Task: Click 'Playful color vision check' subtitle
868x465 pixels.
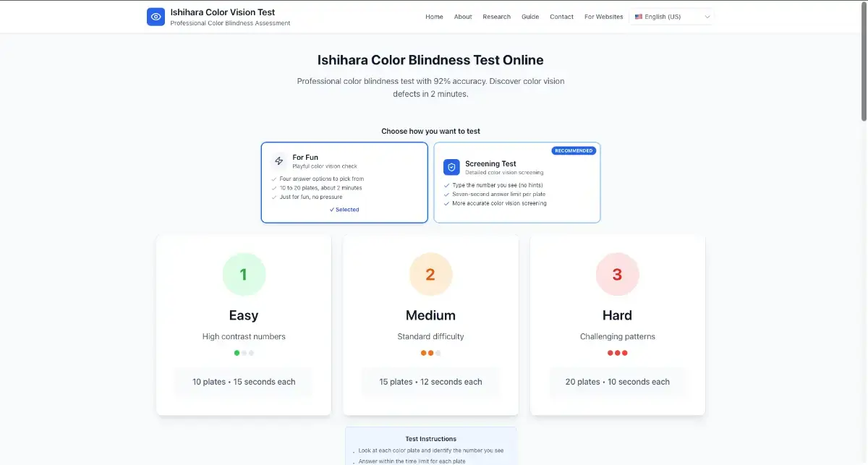Action: coord(325,166)
